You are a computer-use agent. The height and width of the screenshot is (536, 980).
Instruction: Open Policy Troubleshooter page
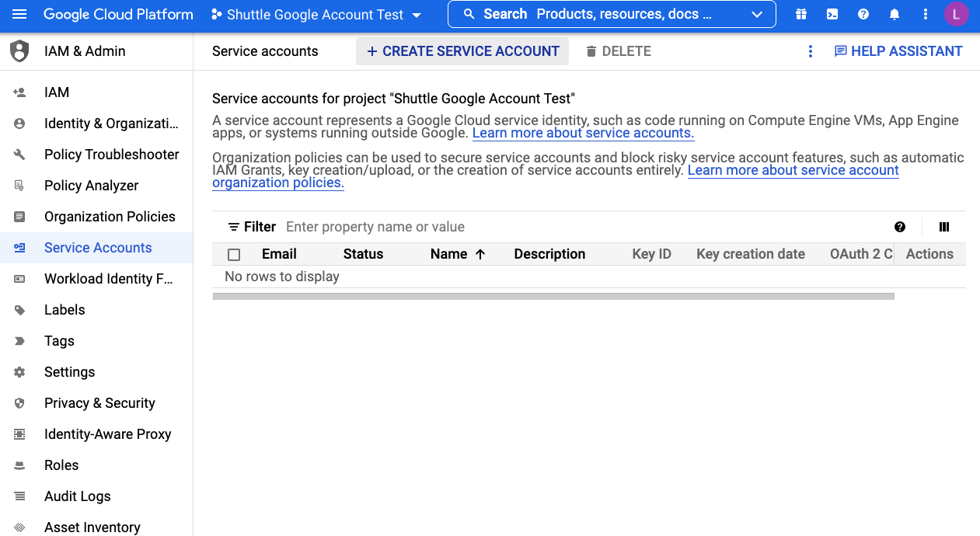point(112,155)
